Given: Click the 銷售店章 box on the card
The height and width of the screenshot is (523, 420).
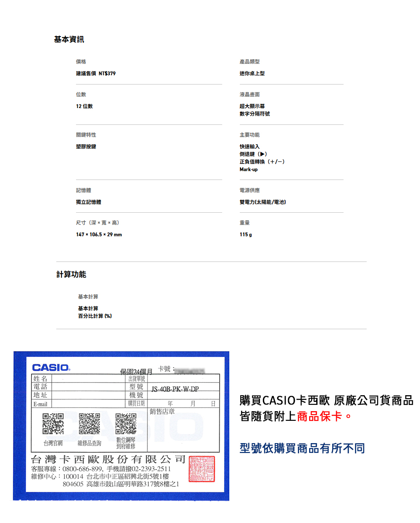Looking at the screenshot, I should (184, 429).
